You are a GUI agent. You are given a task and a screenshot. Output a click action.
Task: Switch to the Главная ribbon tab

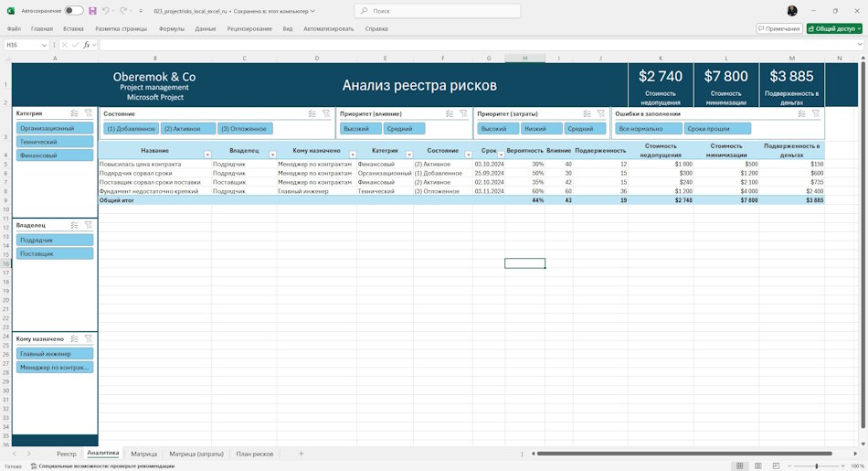click(42, 29)
